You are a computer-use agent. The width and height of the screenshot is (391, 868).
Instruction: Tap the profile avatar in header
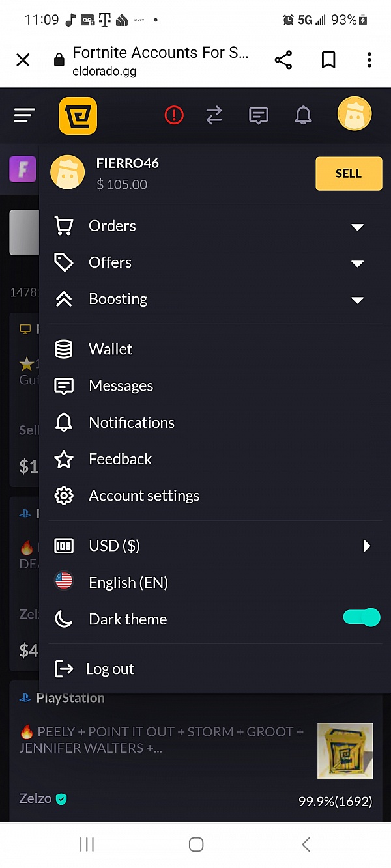(355, 114)
